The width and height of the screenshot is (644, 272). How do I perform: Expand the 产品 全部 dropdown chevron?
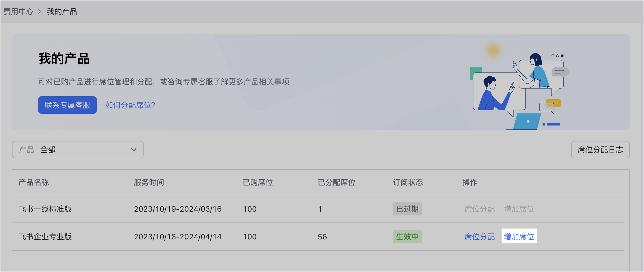pyautogui.click(x=134, y=150)
